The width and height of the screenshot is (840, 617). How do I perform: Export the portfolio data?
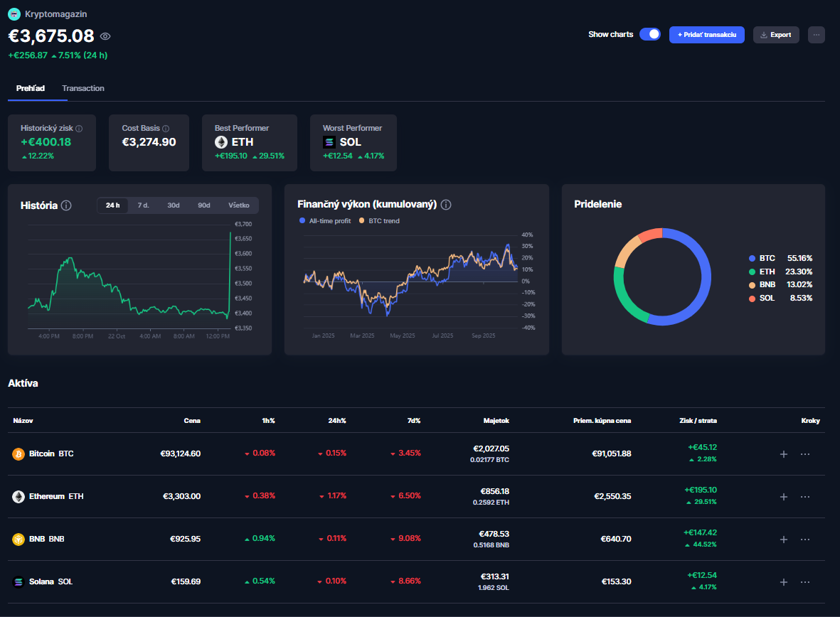[x=775, y=34]
